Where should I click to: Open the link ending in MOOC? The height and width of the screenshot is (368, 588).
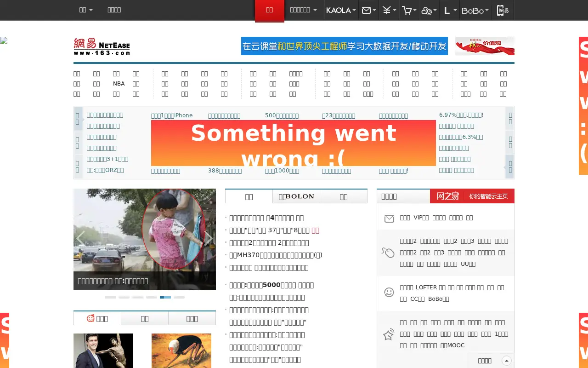pyautogui.click(x=452, y=345)
